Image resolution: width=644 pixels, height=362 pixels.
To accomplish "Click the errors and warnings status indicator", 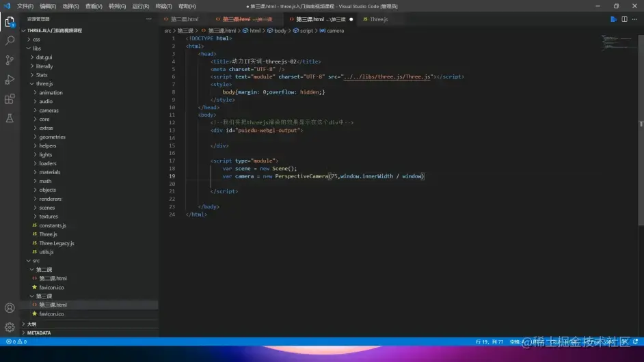I will tap(16, 342).
